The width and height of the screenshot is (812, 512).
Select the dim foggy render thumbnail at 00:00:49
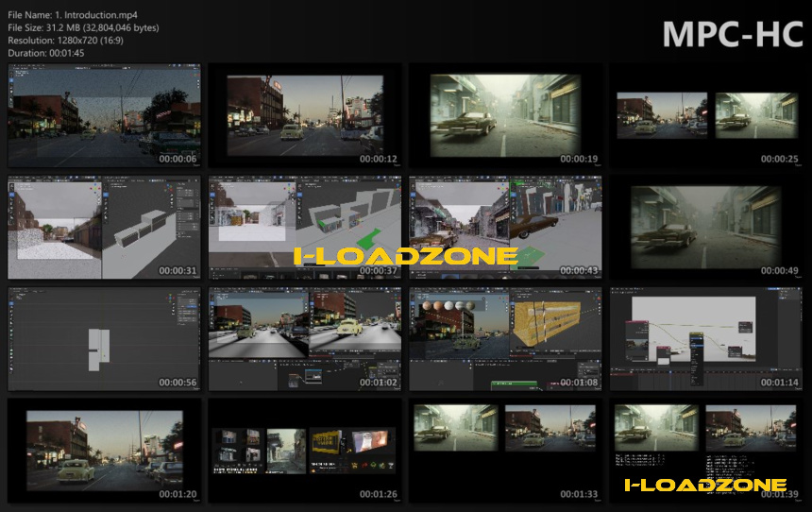tap(706, 227)
